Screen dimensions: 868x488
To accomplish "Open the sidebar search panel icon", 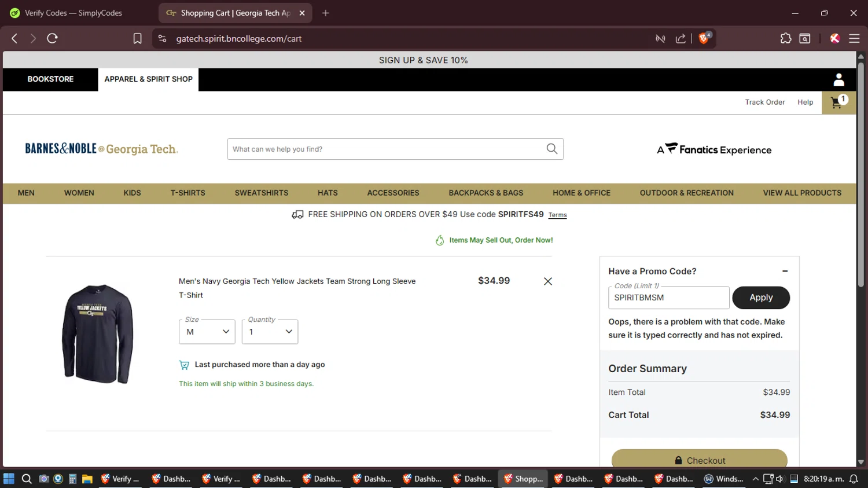I will pos(805,38).
